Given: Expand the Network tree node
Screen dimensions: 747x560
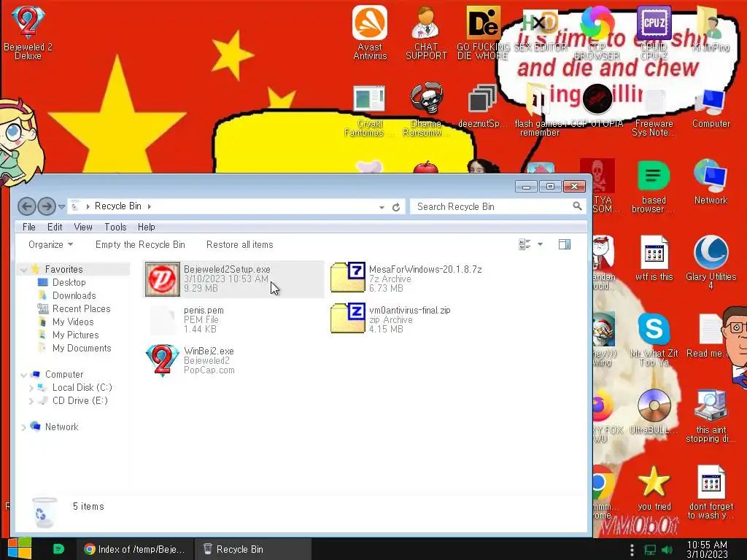Looking at the screenshot, I should pos(23,427).
